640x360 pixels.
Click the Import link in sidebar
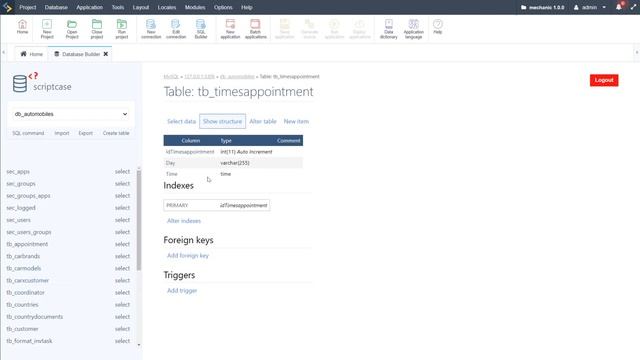[62, 133]
